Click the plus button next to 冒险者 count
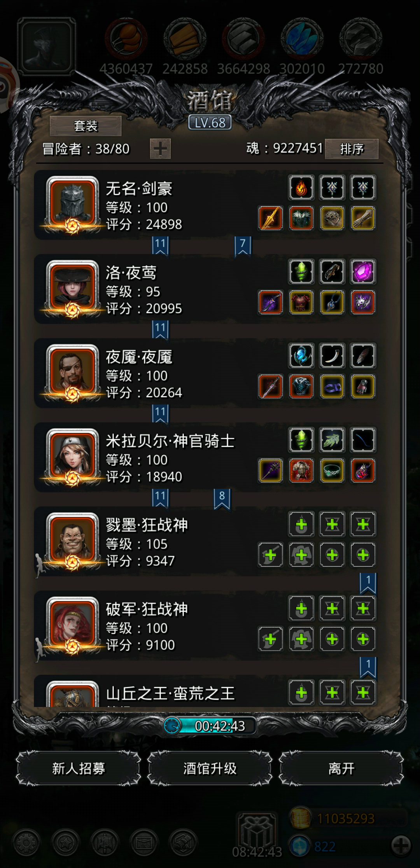Screen dimensions: 420x868 point(160,149)
